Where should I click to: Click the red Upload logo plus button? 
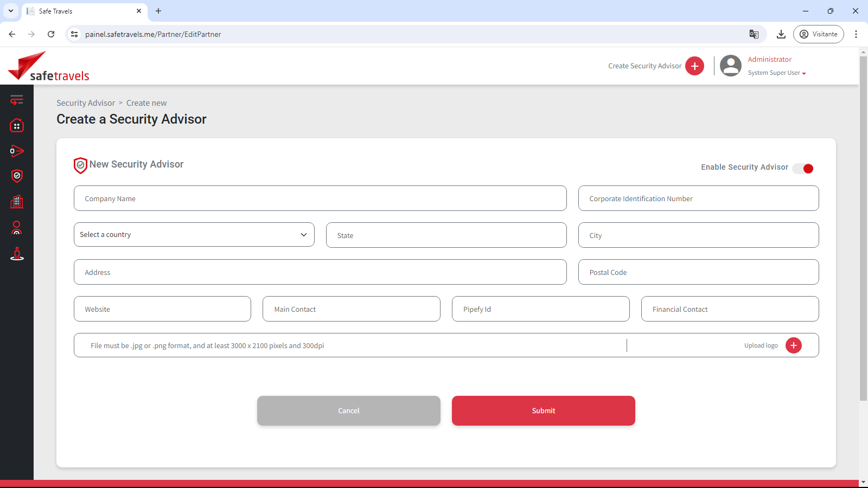[793, 345]
